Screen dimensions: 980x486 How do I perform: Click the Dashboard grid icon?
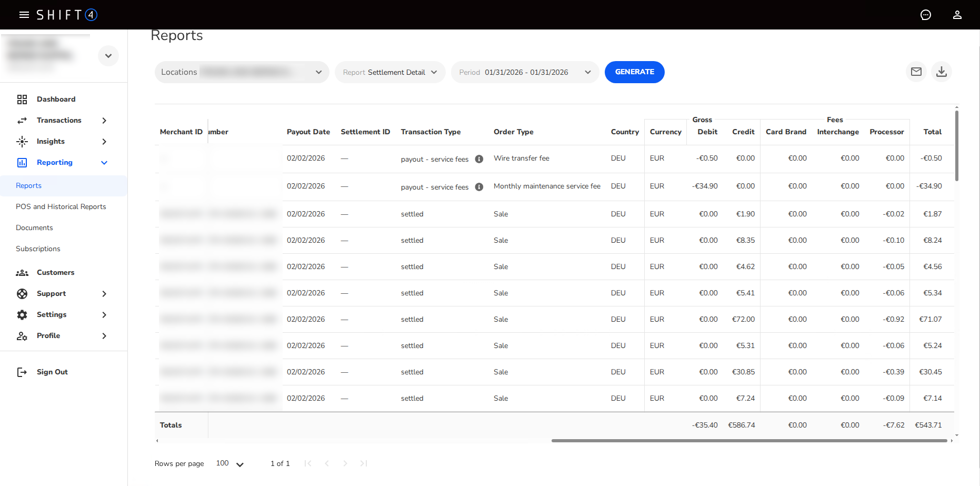pyautogui.click(x=22, y=100)
